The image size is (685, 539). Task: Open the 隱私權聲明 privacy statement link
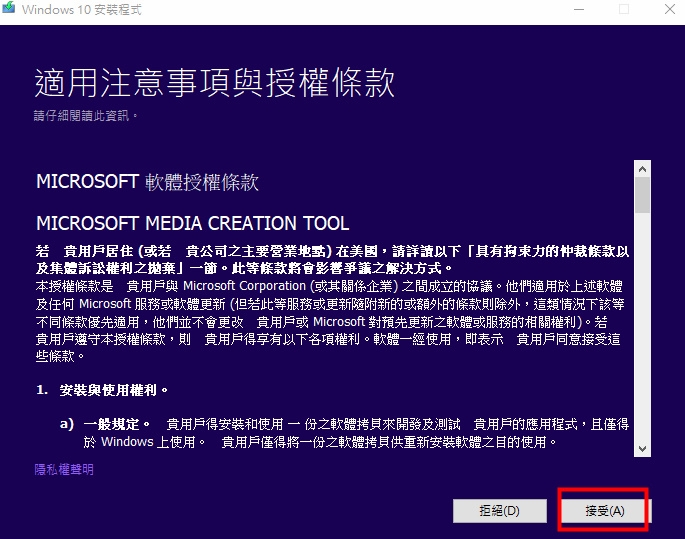click(x=64, y=470)
